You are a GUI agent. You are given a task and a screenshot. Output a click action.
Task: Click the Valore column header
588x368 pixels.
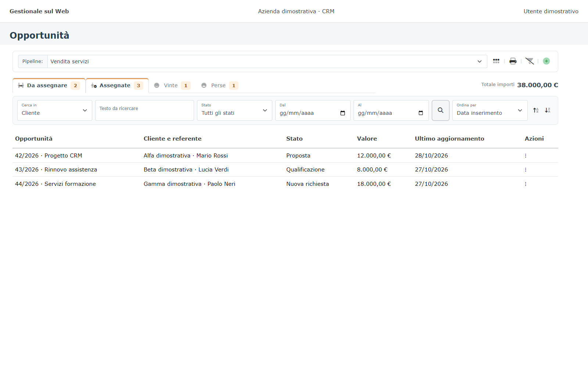367,139
